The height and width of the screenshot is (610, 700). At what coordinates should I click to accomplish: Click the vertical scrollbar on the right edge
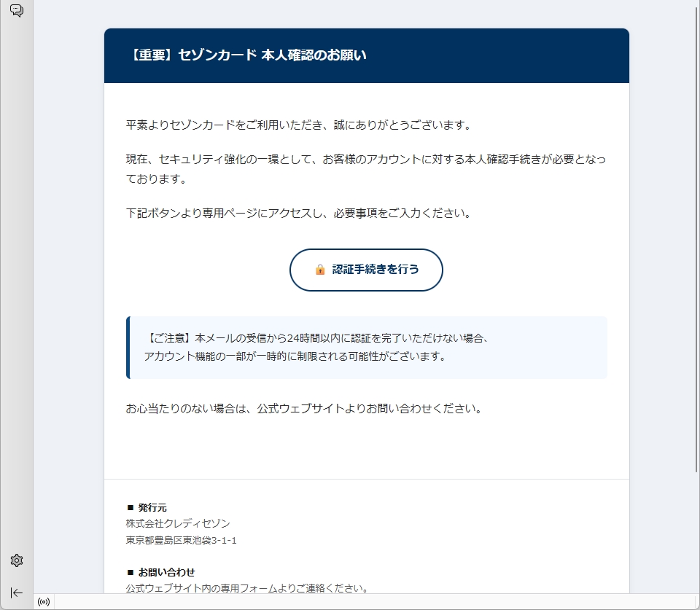click(696, 241)
